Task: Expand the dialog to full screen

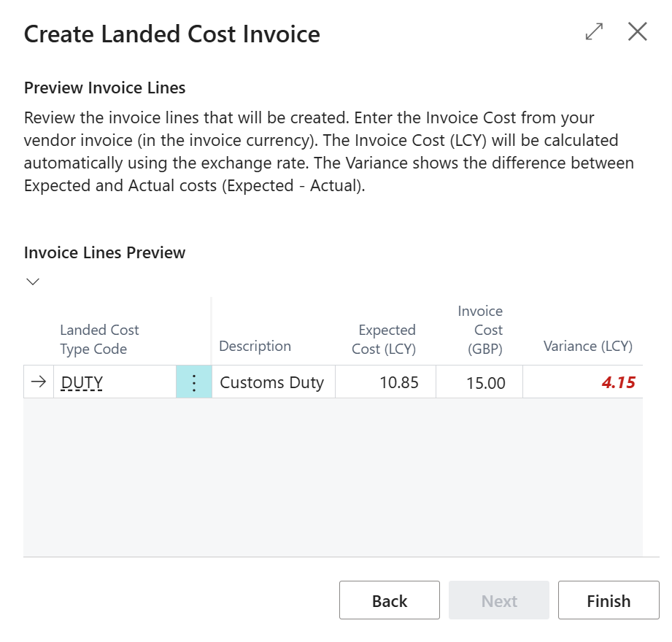Action: [595, 32]
